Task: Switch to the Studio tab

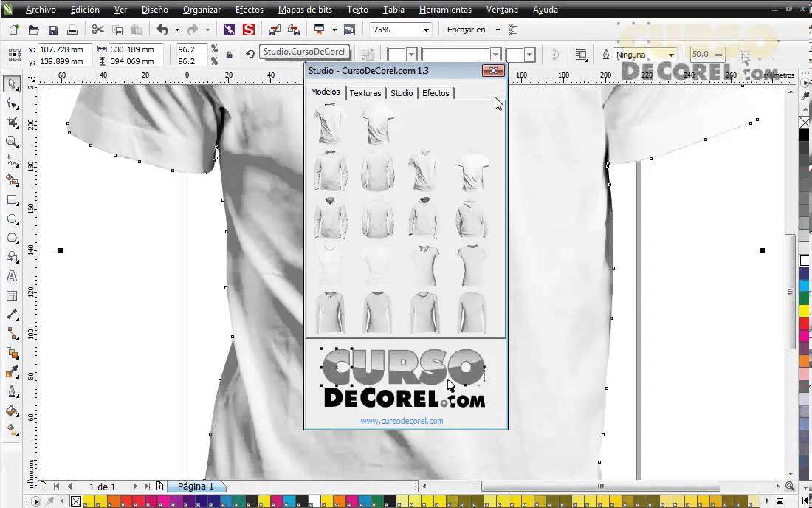Action: coord(402,93)
